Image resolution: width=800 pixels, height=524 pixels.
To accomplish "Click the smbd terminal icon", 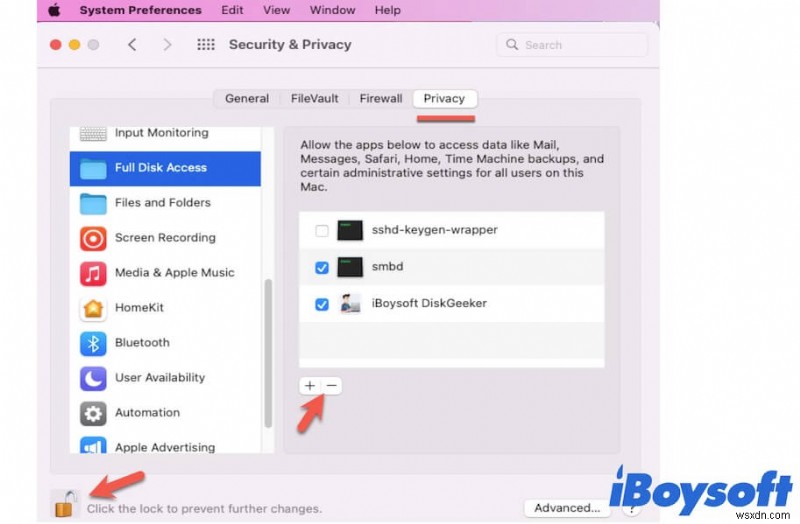I will pyautogui.click(x=350, y=267).
